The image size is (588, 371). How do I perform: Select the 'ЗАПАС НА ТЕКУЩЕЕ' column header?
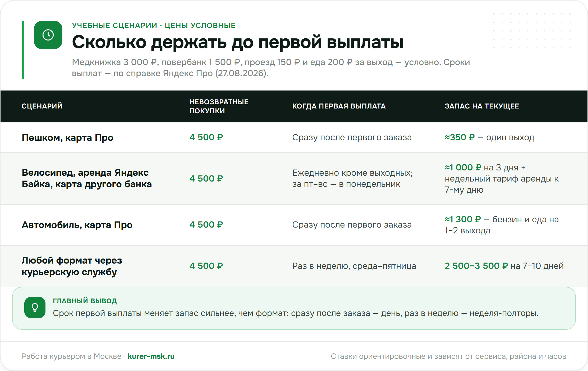(482, 106)
